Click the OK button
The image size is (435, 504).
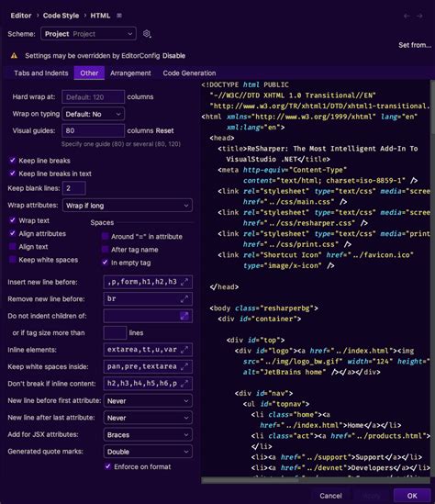tap(412, 496)
